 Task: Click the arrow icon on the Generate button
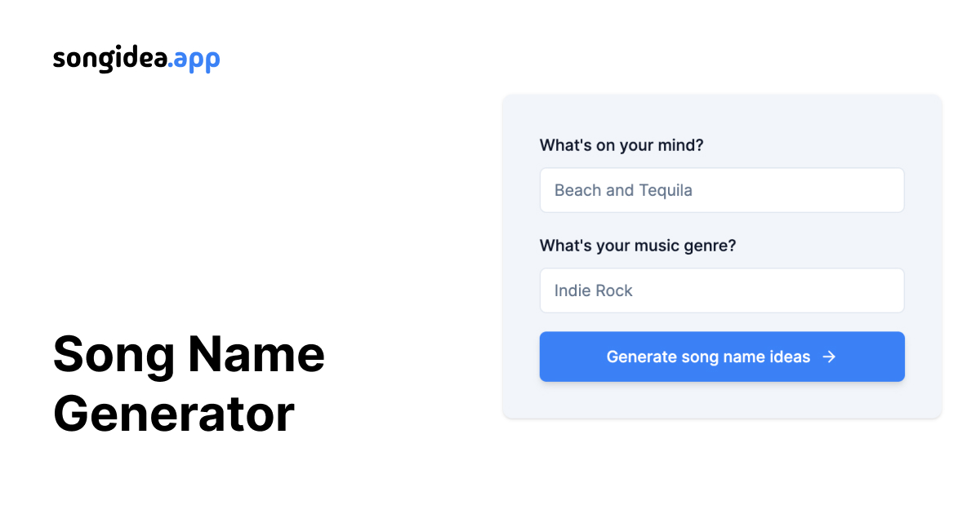(x=829, y=357)
